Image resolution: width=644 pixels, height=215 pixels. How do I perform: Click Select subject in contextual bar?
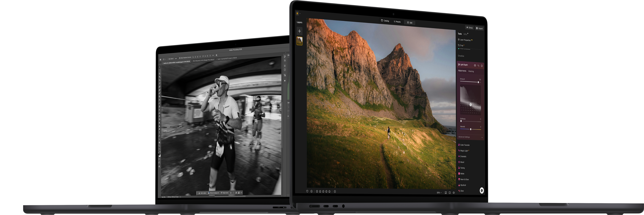coord(203,193)
